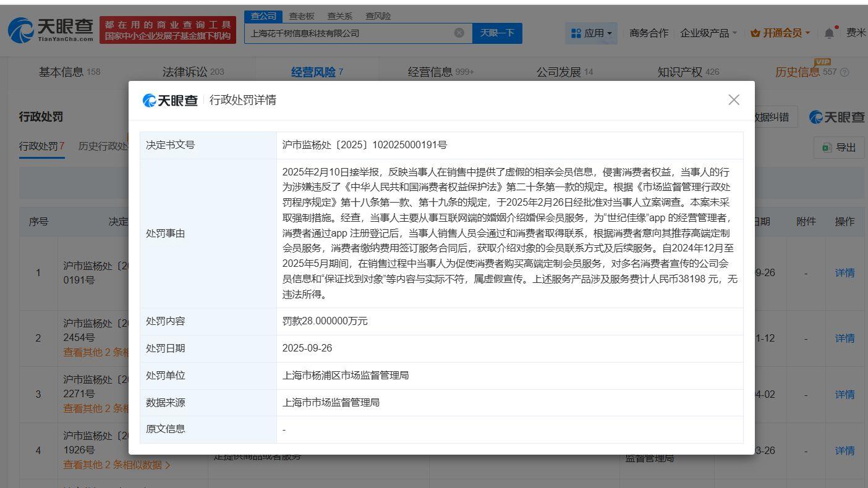Click the red 都在用的商业查询工具 banner
Screen dimensions: 868x488
pos(168,30)
